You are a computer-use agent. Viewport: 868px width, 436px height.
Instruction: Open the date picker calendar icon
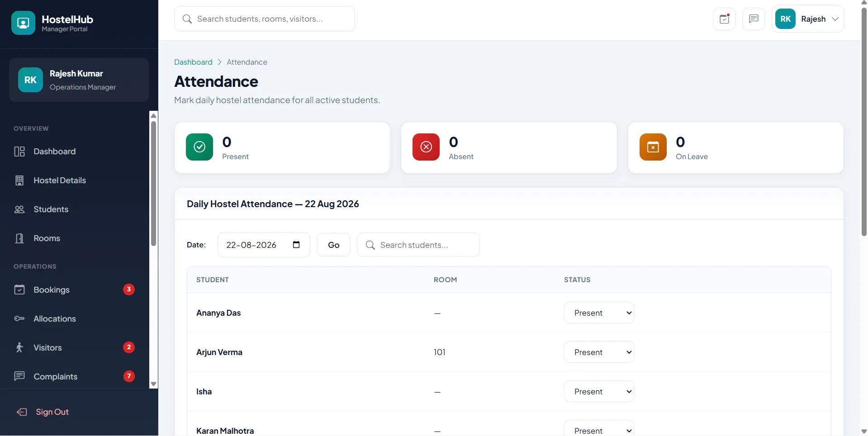pyautogui.click(x=296, y=245)
